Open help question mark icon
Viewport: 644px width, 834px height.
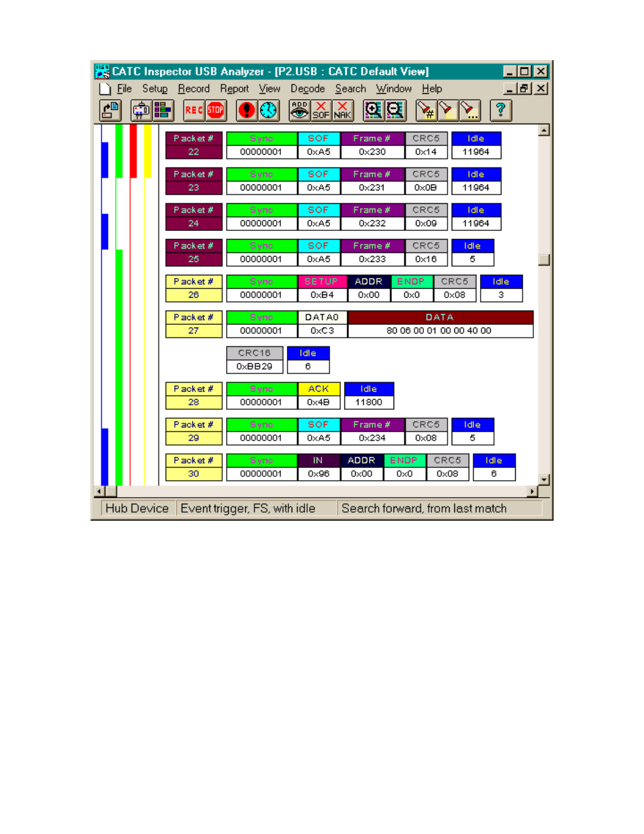pos(501,110)
